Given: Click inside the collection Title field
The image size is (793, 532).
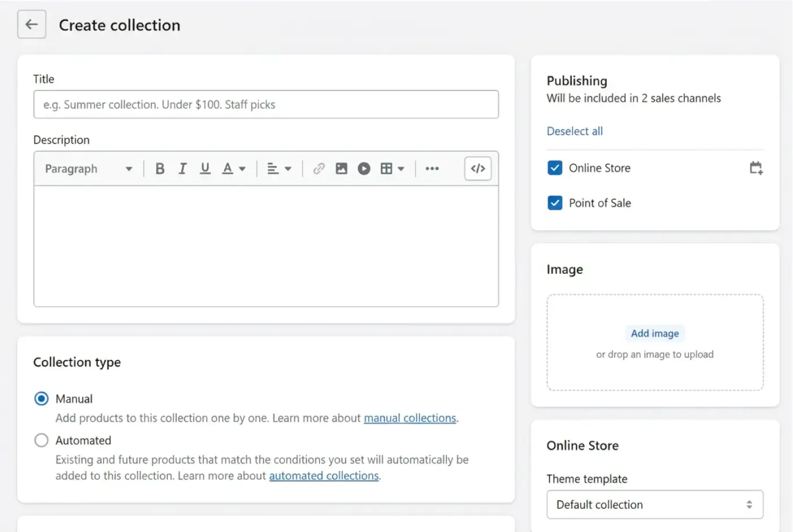Looking at the screenshot, I should coord(266,104).
